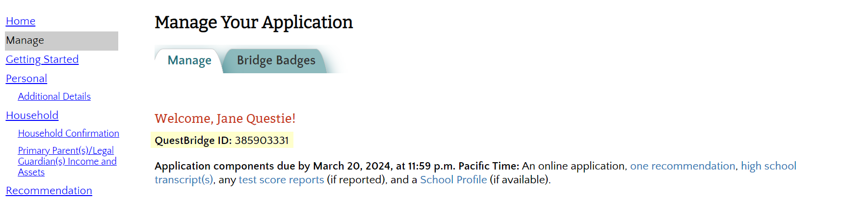The height and width of the screenshot is (201, 868).
Task: Open the 'high school transcript(s)' link
Action: 768,166
